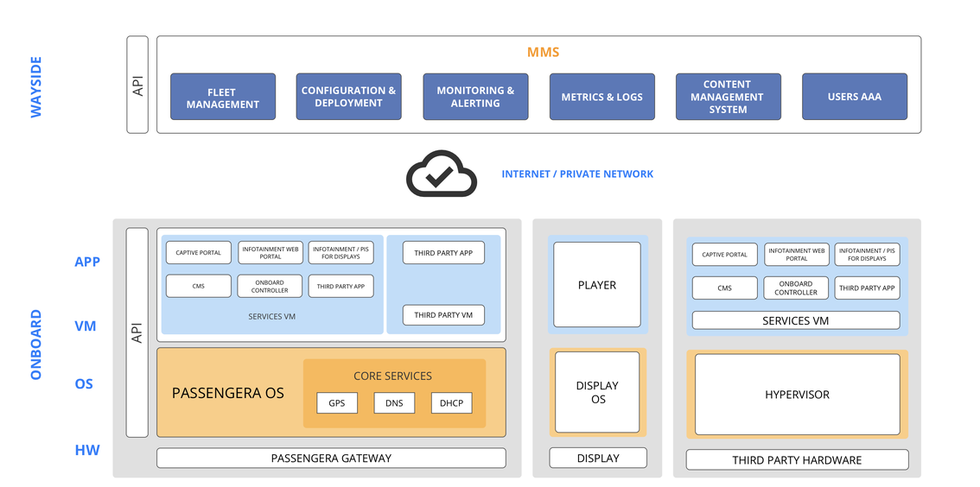Click the CMS box in third party hardware section
Viewport: 980px width, 487px height.
[x=725, y=288]
